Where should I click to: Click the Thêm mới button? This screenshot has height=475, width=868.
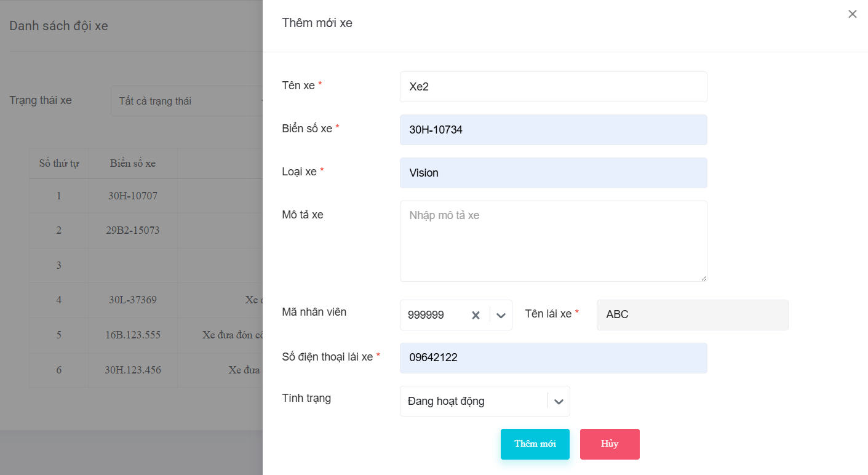535,444
